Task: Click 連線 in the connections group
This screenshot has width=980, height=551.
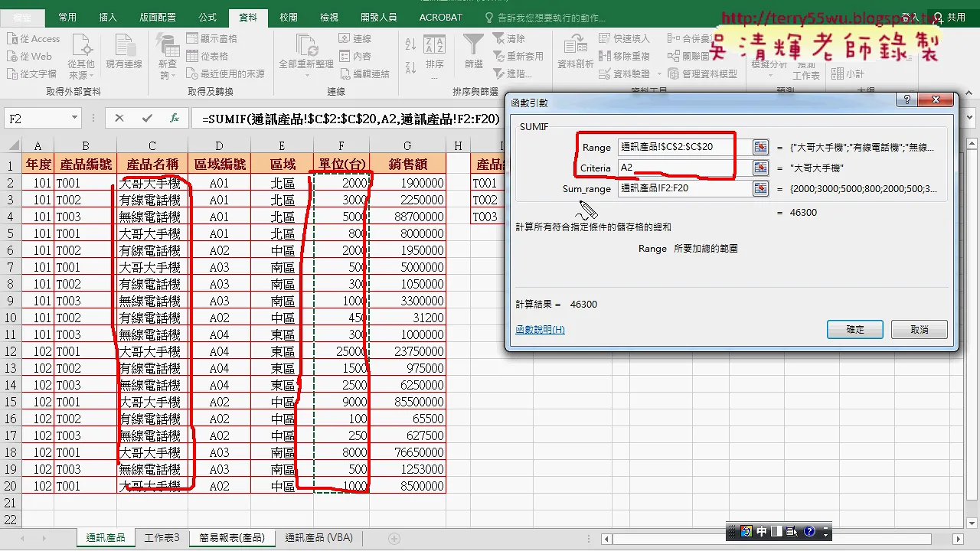Action: coord(355,39)
